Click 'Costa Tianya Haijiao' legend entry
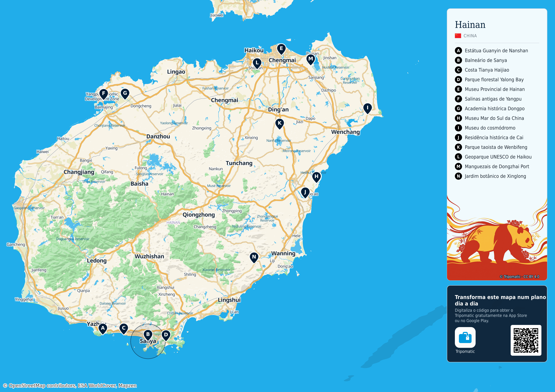Image resolution: width=555 pixels, height=392 pixels. [487, 70]
